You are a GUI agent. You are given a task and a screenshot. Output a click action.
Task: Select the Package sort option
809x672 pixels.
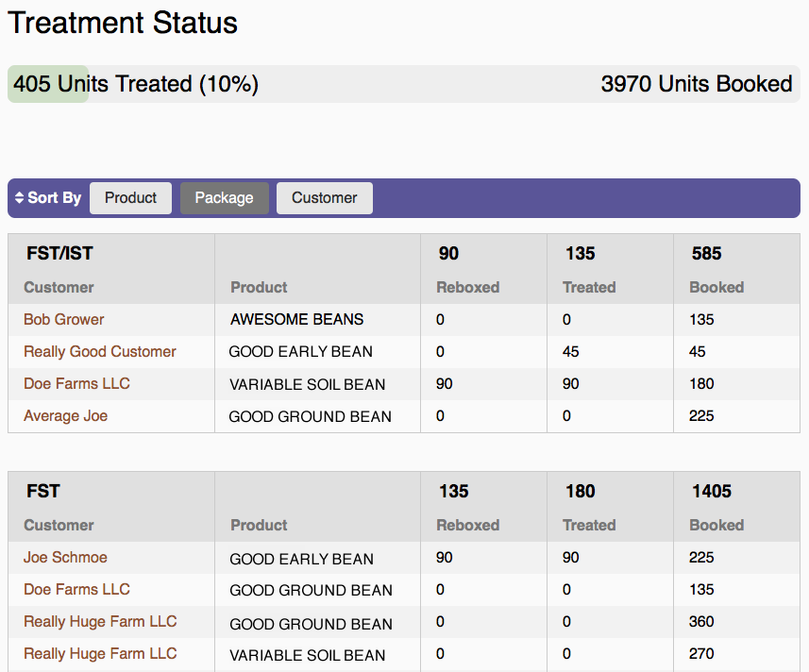tap(224, 198)
